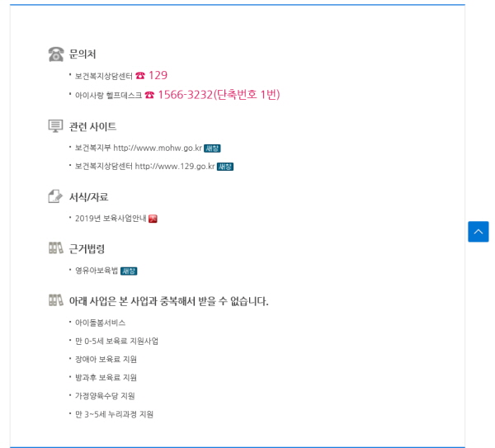The image size is (495, 448).
Task: Click the document pencil icon beside 서식/자료
Action: (55, 196)
